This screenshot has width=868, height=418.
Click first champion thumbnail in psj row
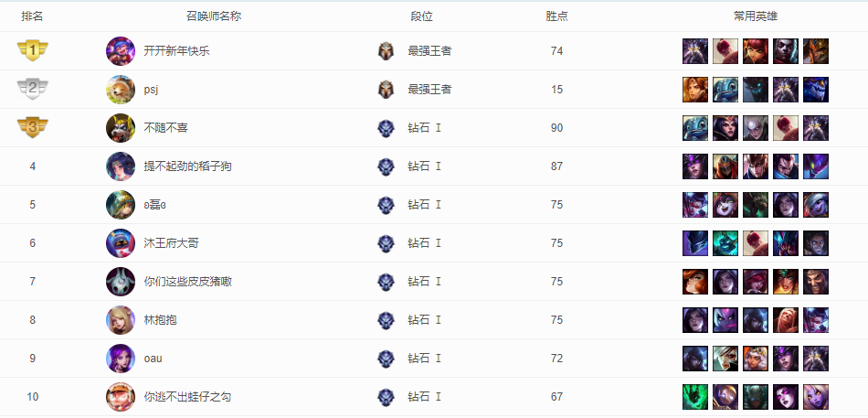coord(695,90)
